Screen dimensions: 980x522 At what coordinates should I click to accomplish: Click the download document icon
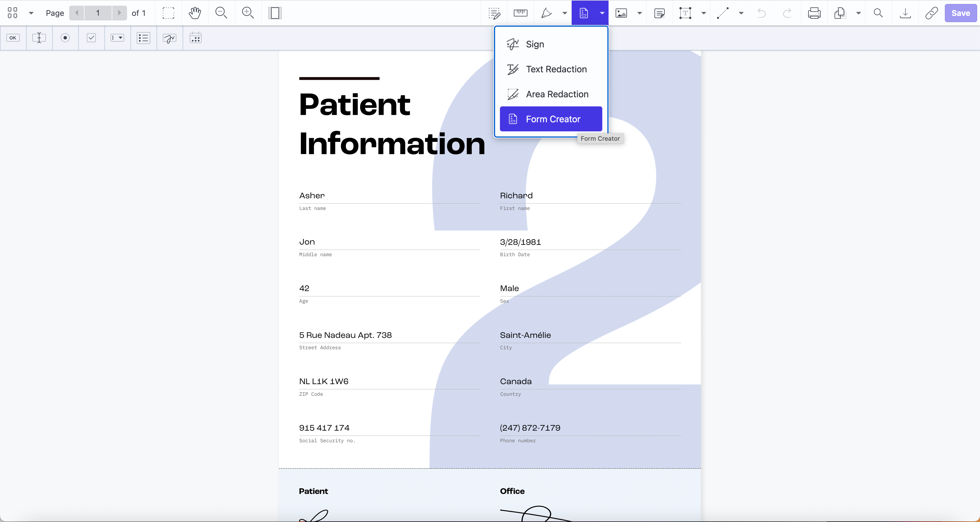tap(905, 13)
